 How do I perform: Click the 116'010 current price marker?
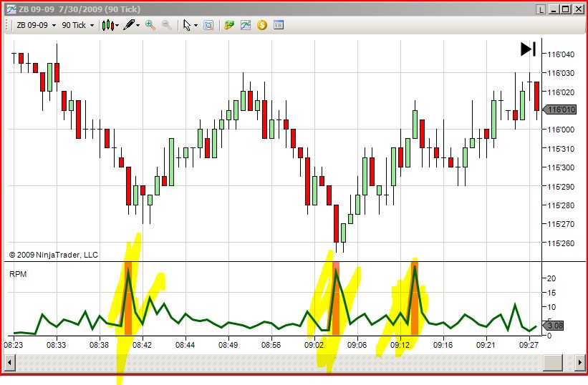pos(560,109)
